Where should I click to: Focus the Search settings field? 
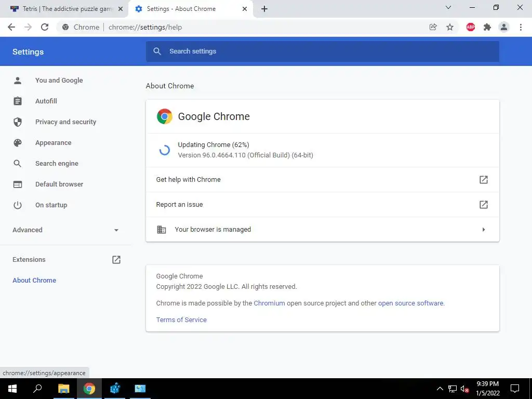pos(322,51)
